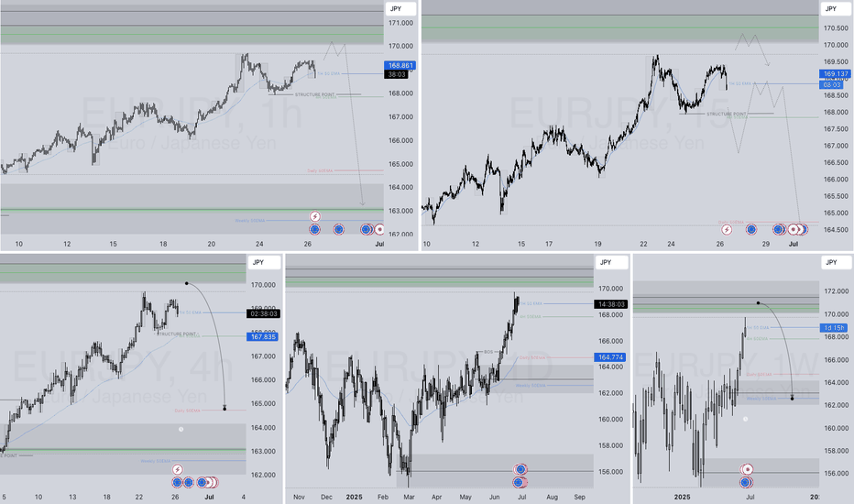Select the arc's upper anchor point in 4h chart

pos(187,283)
